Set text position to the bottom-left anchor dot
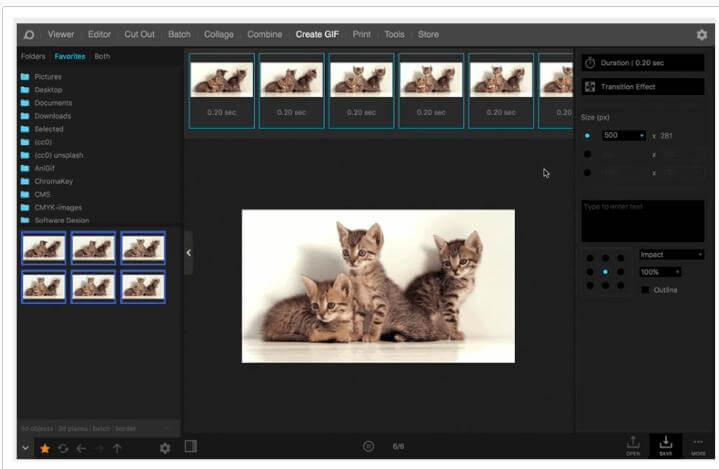 click(x=590, y=286)
